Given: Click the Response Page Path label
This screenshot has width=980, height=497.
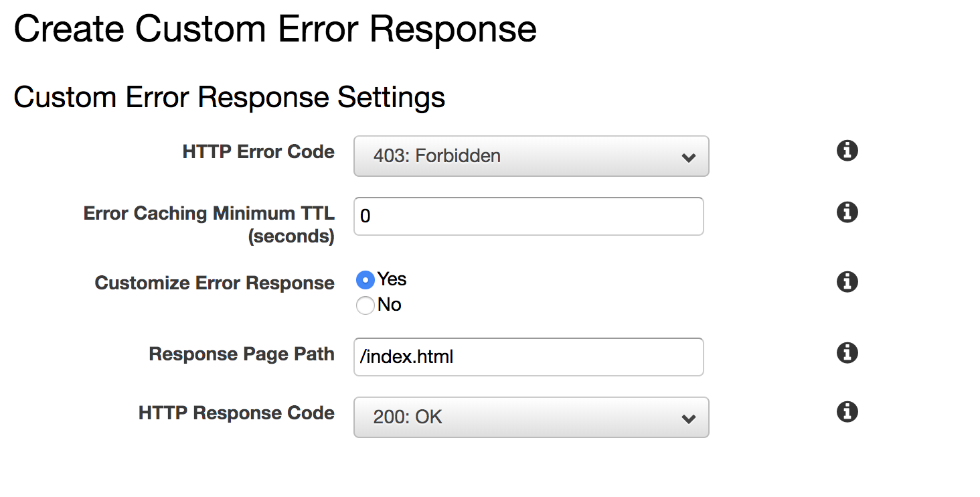Looking at the screenshot, I should (242, 354).
